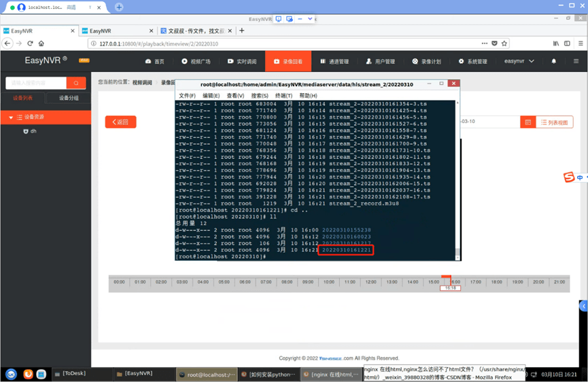Select the dh camera device
588x382 pixels.
pyautogui.click(x=30, y=131)
